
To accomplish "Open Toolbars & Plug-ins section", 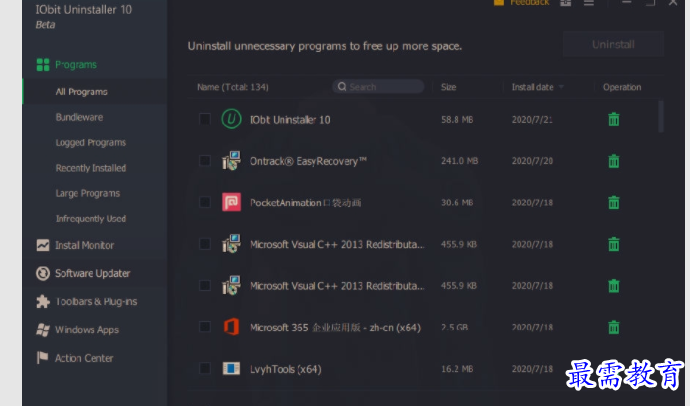I will pyautogui.click(x=96, y=301).
